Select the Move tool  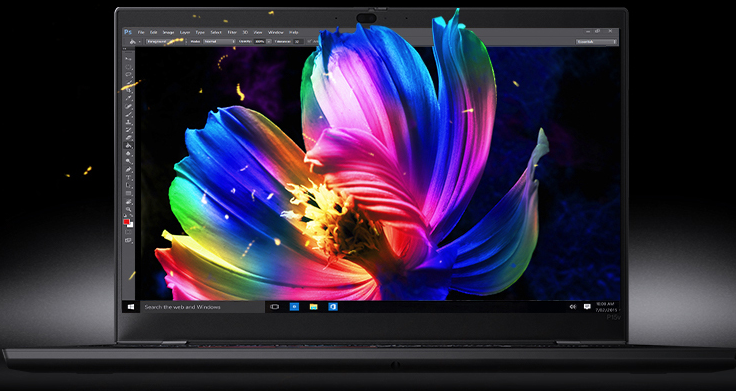pos(128,59)
